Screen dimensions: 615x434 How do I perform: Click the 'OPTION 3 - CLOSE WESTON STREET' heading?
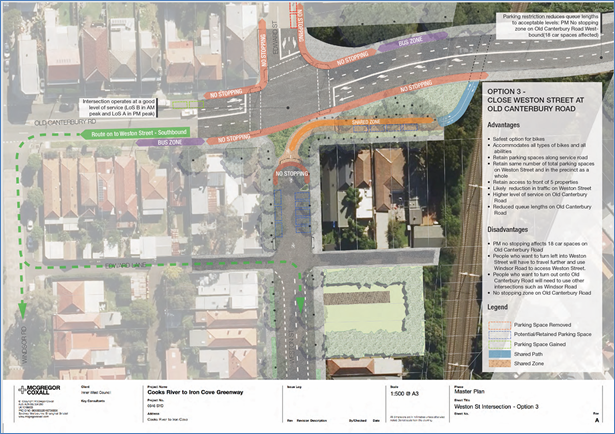535,100
